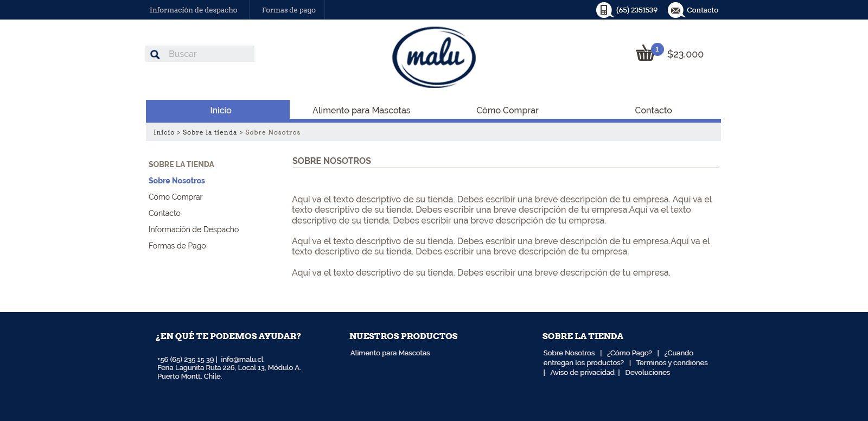Screen dimensions: 868x421
Task: Click Sobre la tienda breadcrumb
Action: (209, 132)
